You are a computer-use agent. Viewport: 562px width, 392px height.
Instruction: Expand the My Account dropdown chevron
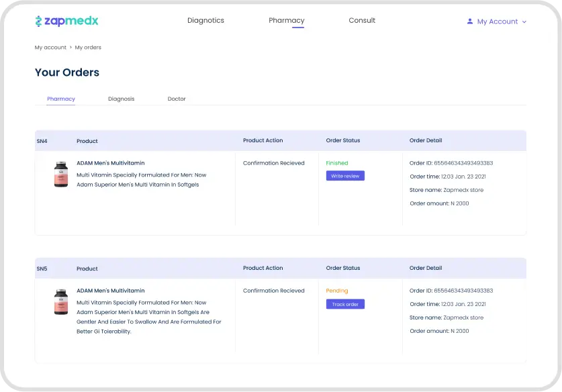(524, 22)
